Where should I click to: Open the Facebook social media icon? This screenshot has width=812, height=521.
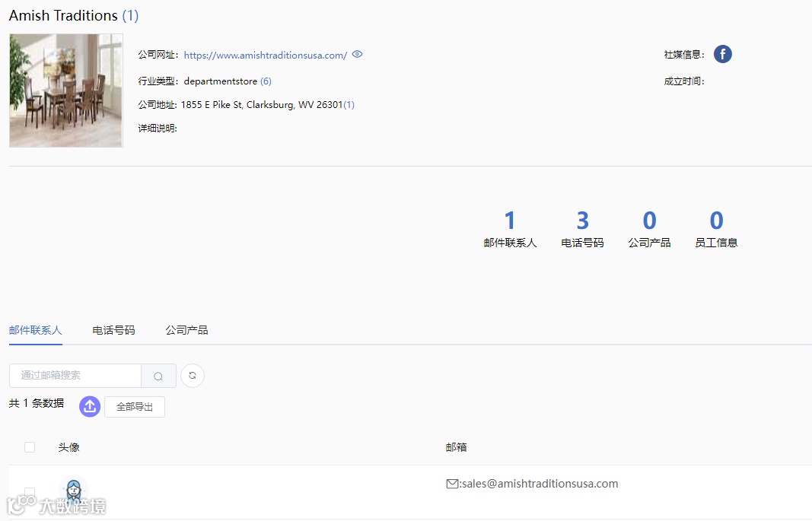(x=722, y=54)
